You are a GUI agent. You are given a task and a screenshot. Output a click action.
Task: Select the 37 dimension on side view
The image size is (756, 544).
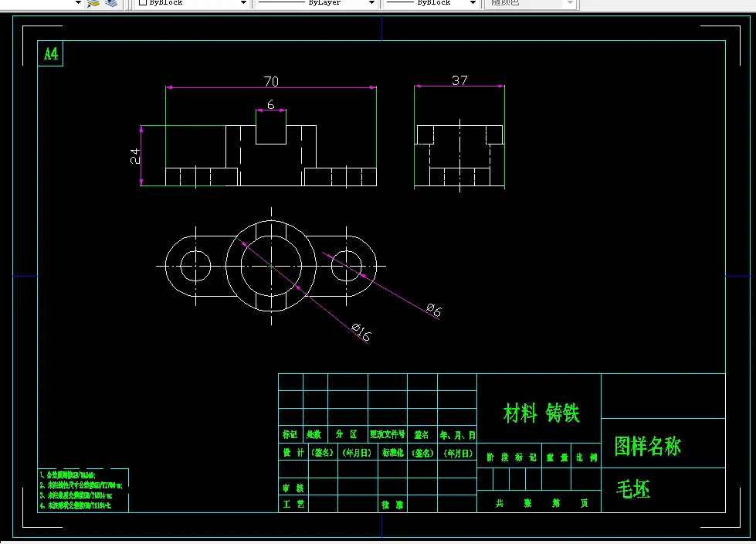pyautogui.click(x=459, y=80)
